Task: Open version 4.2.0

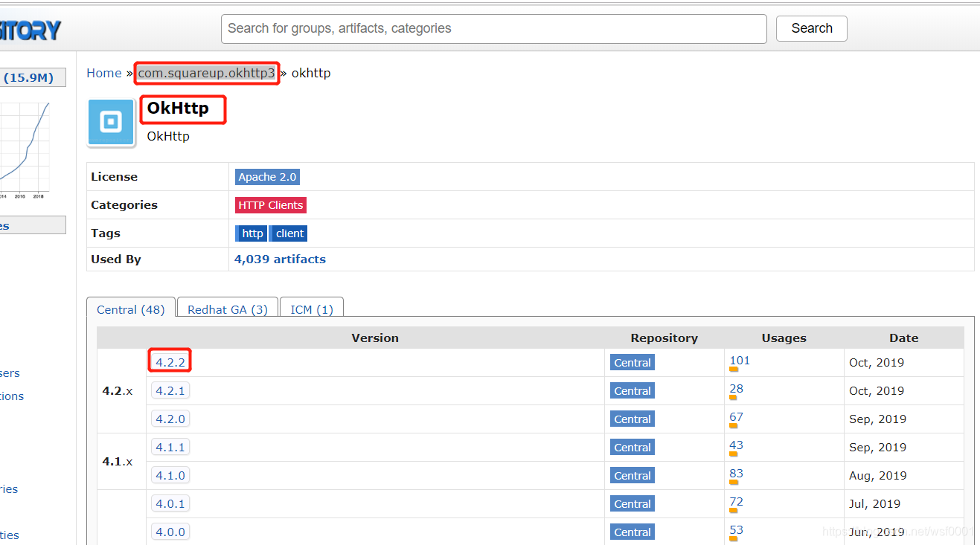Action: coord(170,419)
